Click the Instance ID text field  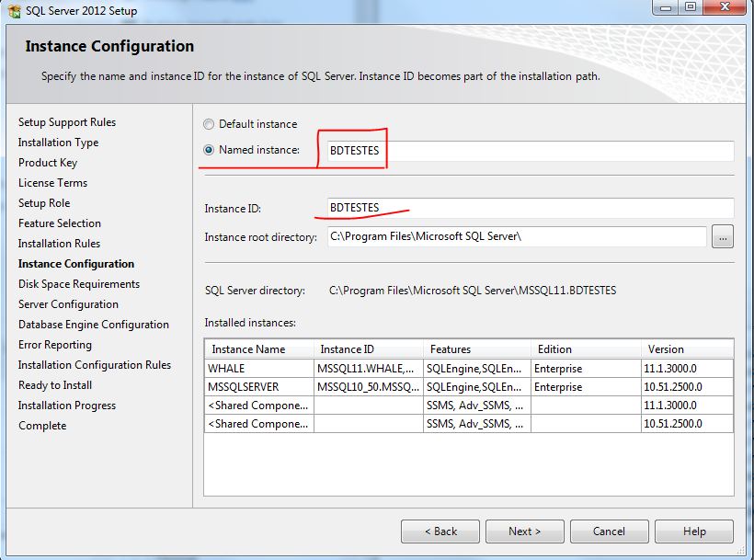click(531, 208)
